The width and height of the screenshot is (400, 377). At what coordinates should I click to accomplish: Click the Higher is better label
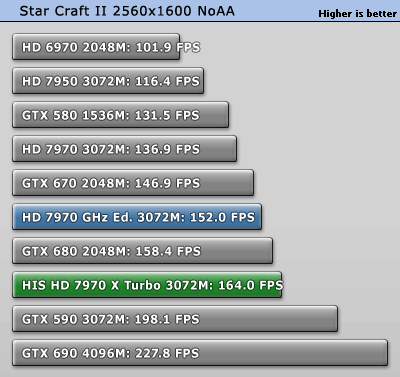pyautogui.click(x=357, y=14)
